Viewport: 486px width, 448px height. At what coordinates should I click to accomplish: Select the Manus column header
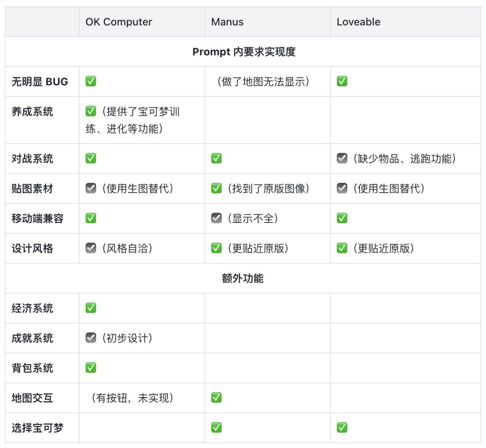pyautogui.click(x=227, y=22)
